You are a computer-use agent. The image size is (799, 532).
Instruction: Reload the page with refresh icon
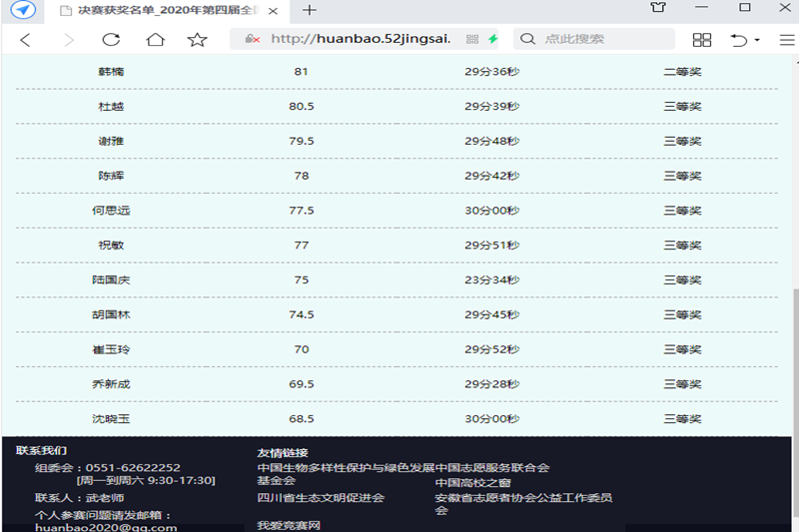(x=111, y=40)
